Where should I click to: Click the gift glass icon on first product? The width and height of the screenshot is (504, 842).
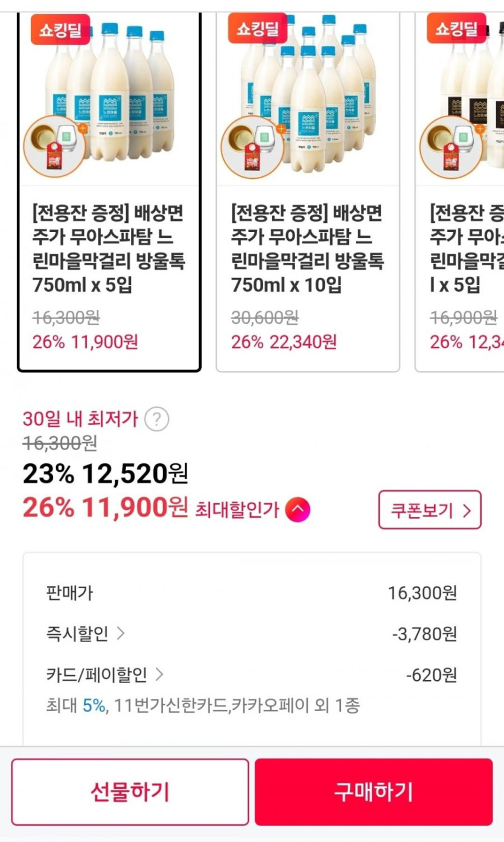click(54, 147)
